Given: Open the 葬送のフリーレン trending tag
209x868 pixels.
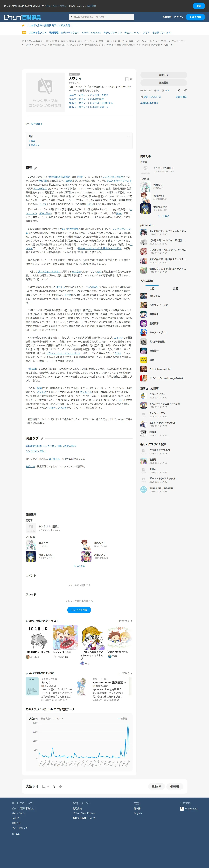Looking at the screenshot, I should click(x=113, y=33).
